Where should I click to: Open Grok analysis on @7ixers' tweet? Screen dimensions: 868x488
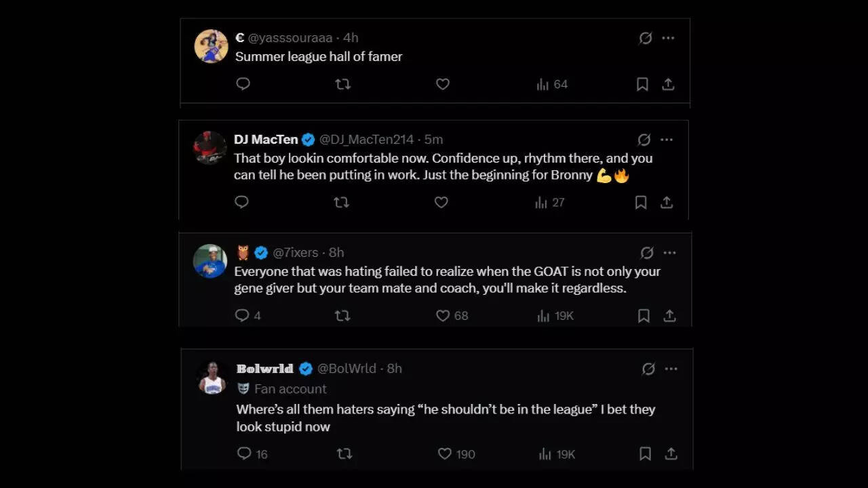pyautogui.click(x=646, y=252)
